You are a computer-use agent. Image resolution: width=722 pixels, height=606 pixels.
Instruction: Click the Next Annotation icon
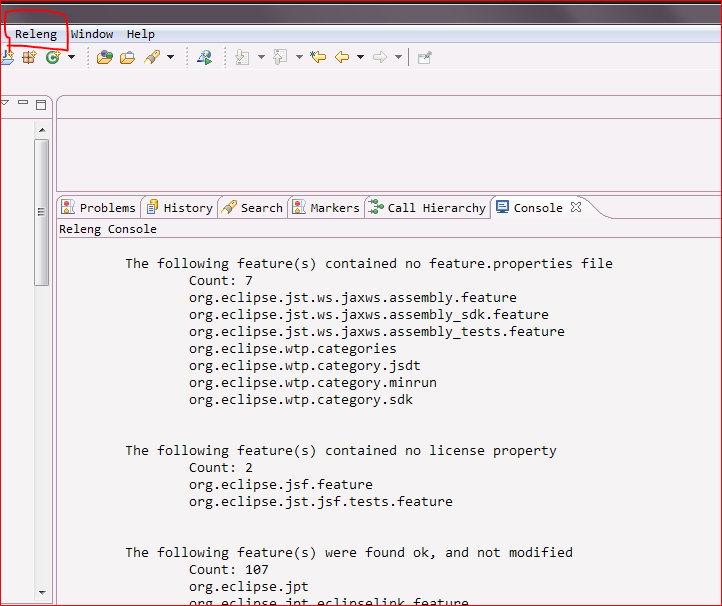click(x=242, y=57)
